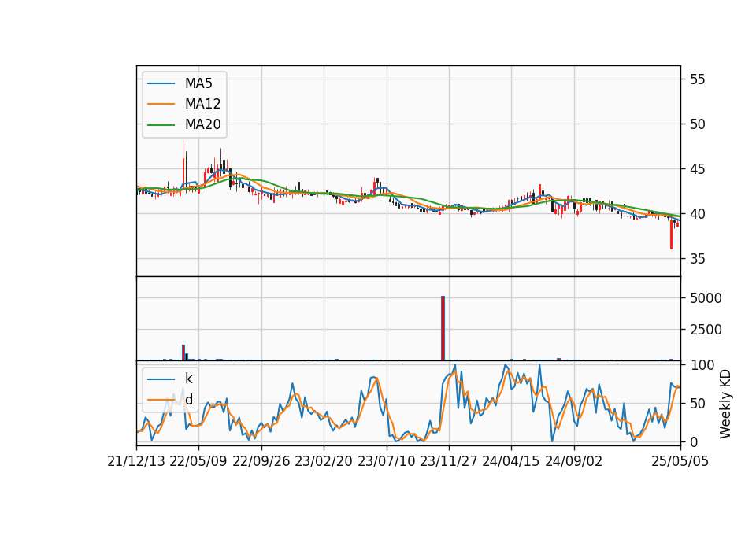Click the small volume spike near 22/05/09
The image size is (756, 543).
click(183, 353)
